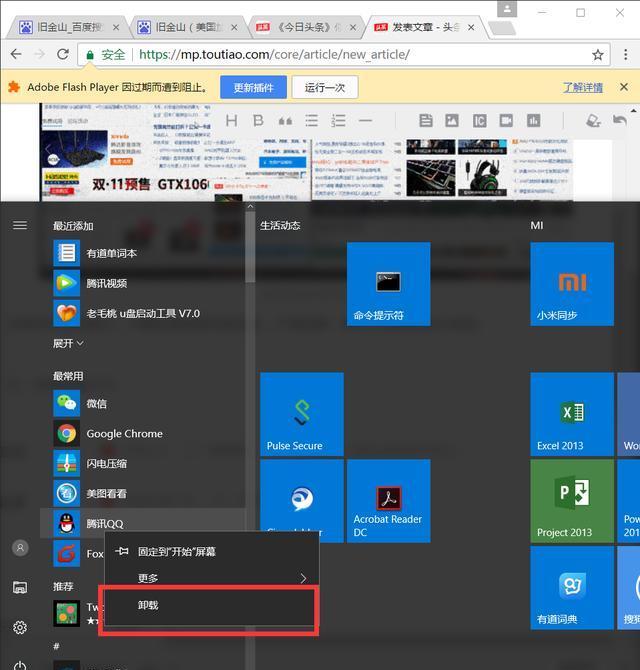The height and width of the screenshot is (670, 640).
Task: Open 有道单词本 from recently added
Action: pos(143,253)
